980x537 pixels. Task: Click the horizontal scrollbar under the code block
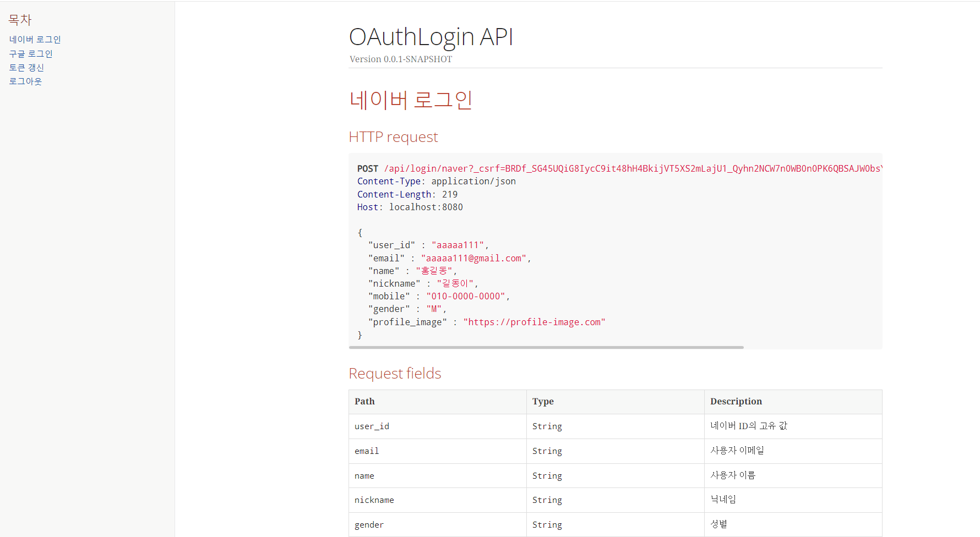tap(546, 347)
